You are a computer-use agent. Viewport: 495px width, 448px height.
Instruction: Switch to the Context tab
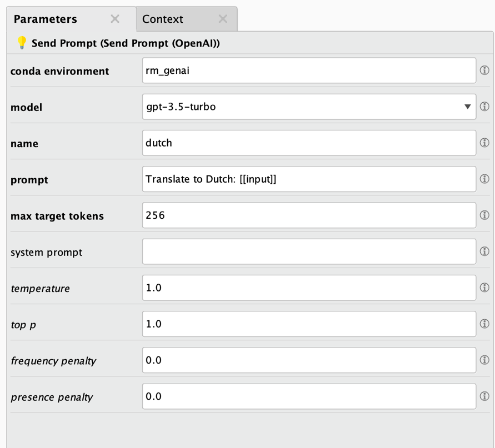(163, 19)
